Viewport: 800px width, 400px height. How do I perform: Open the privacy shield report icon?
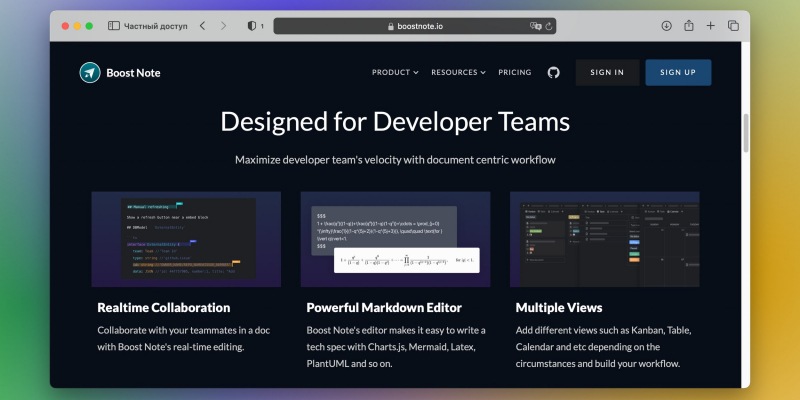[x=252, y=26]
